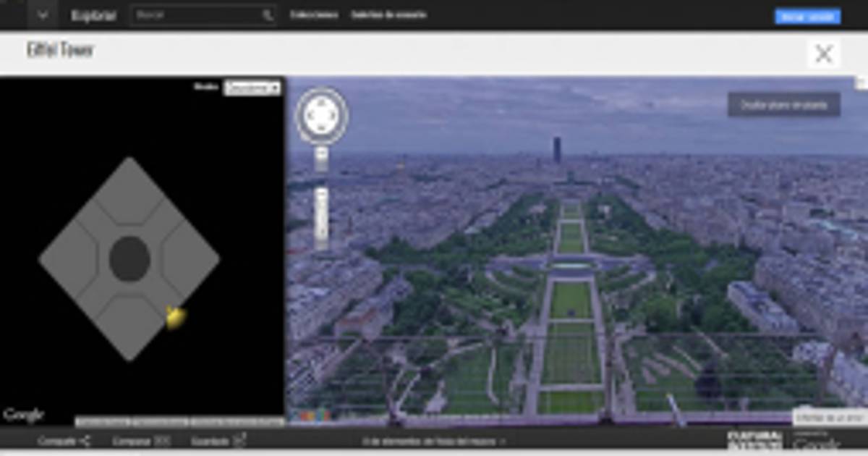Click inside the Buscar search field

point(195,15)
